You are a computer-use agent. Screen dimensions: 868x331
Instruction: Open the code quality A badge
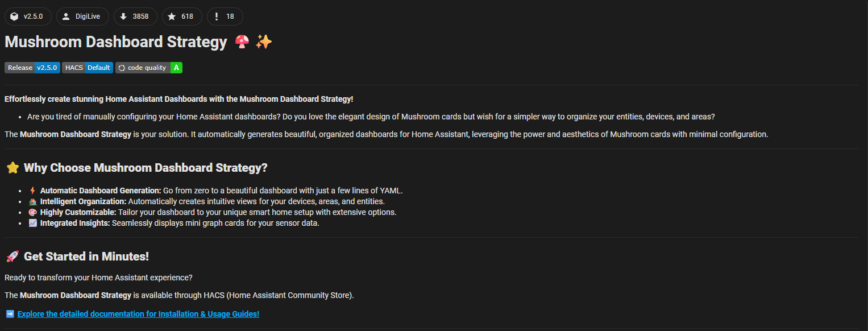[x=149, y=68]
